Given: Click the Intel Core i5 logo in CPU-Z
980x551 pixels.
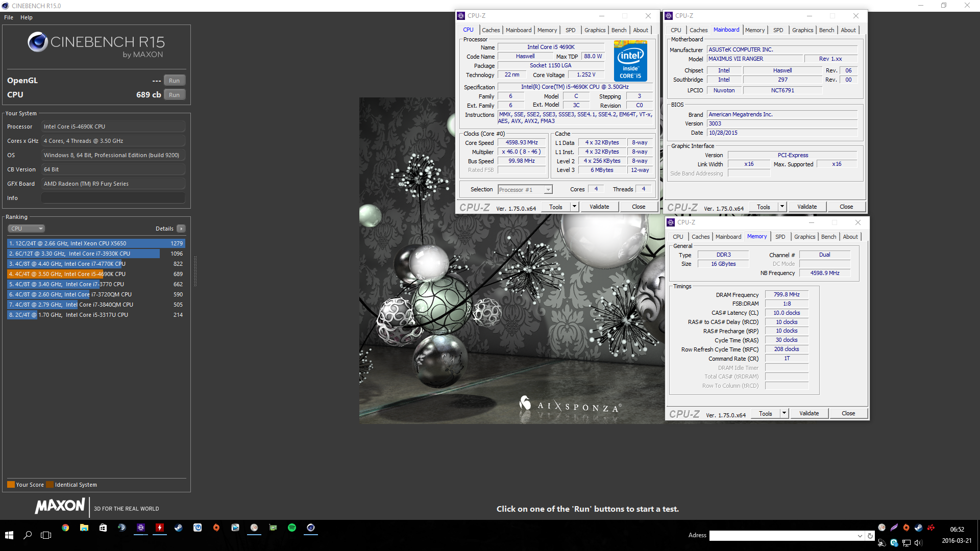Looking at the screenshot, I should (x=630, y=62).
